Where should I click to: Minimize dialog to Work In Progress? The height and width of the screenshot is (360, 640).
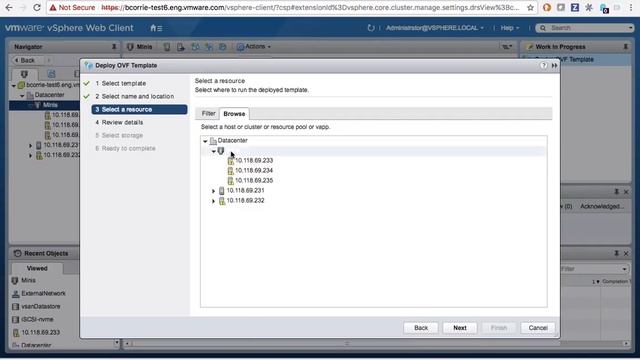[x=554, y=65]
